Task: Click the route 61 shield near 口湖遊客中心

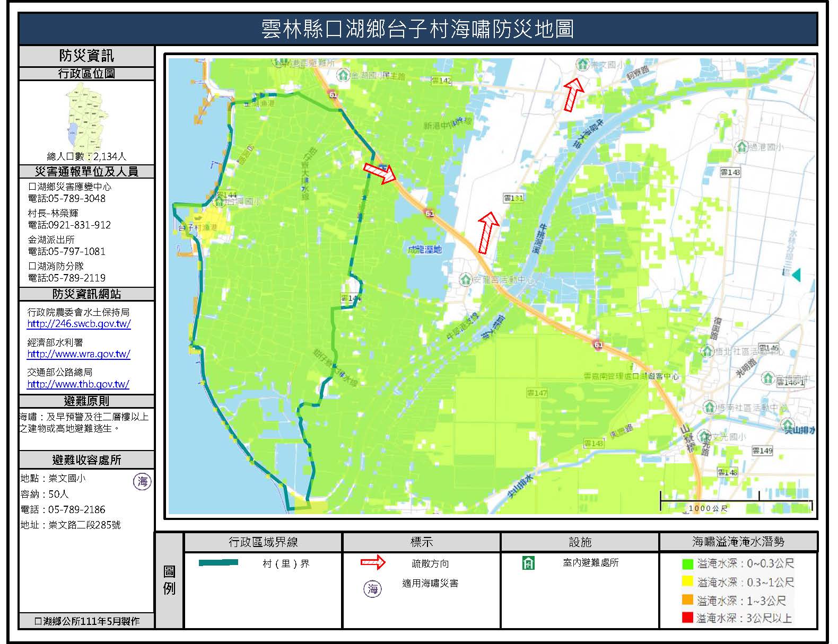Action: (598, 345)
